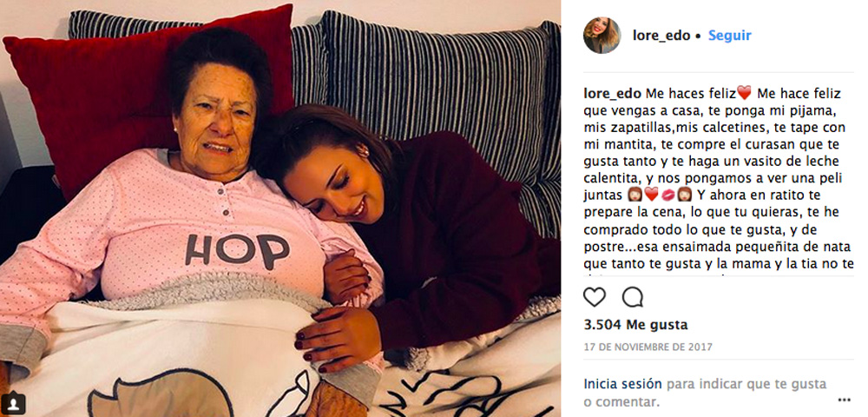Open comments via the speech bubble icon
This screenshot has height=417, width=868.
tap(632, 297)
